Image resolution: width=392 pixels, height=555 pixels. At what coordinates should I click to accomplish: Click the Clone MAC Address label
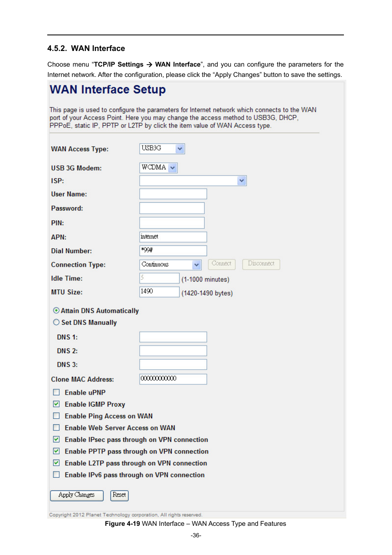click(83, 379)
